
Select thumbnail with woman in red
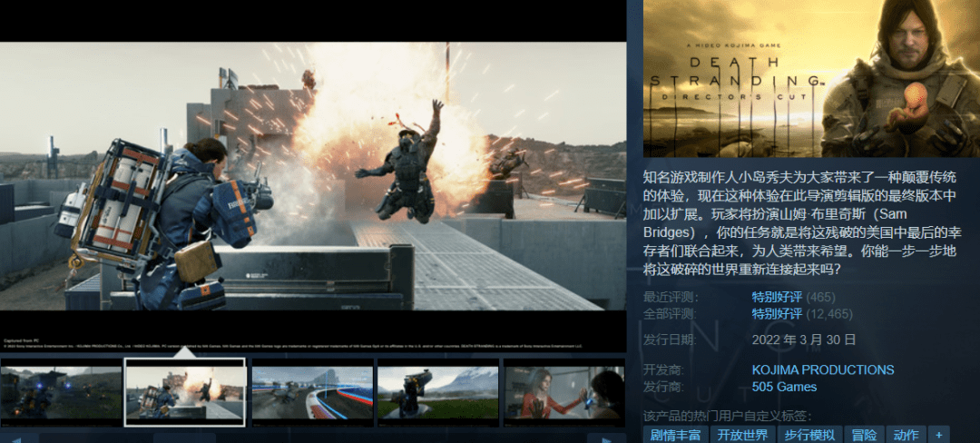[x=564, y=392]
